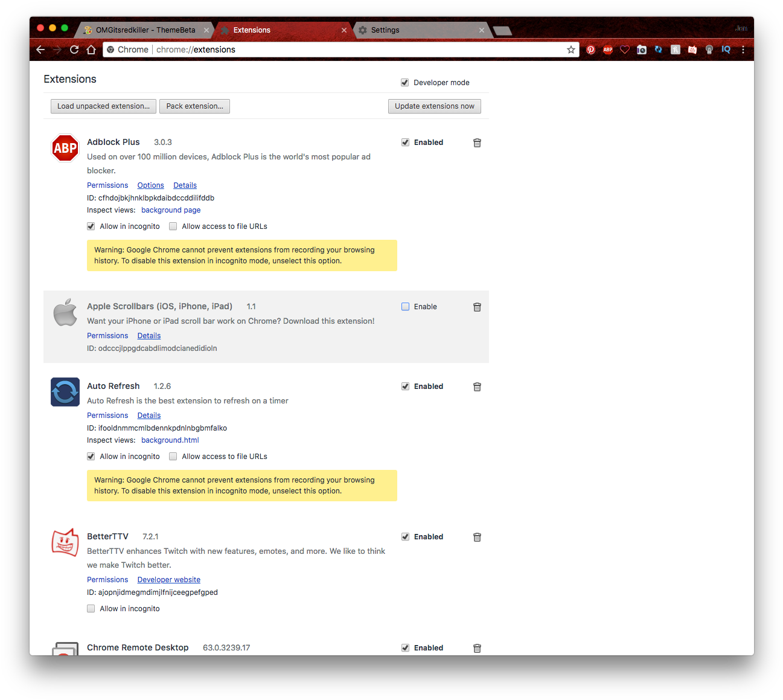Click the Adblock Plus ABP logo
The height and width of the screenshot is (700, 783).
point(65,148)
